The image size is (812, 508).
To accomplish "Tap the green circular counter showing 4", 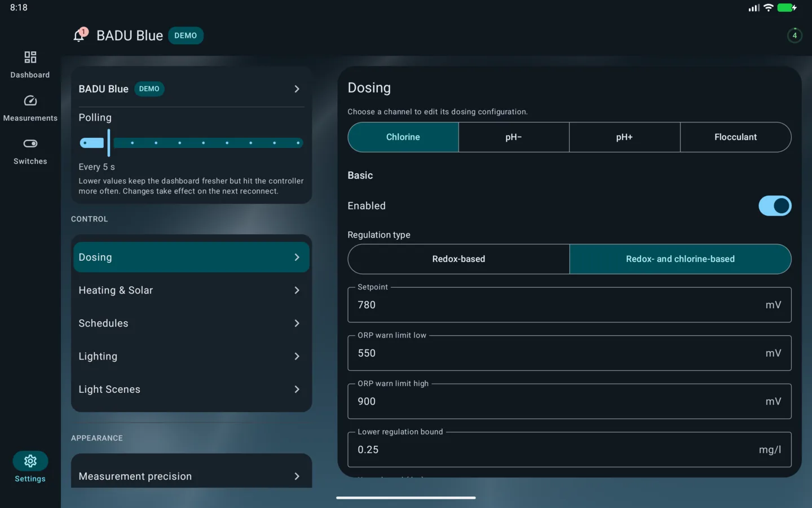I will (795, 36).
